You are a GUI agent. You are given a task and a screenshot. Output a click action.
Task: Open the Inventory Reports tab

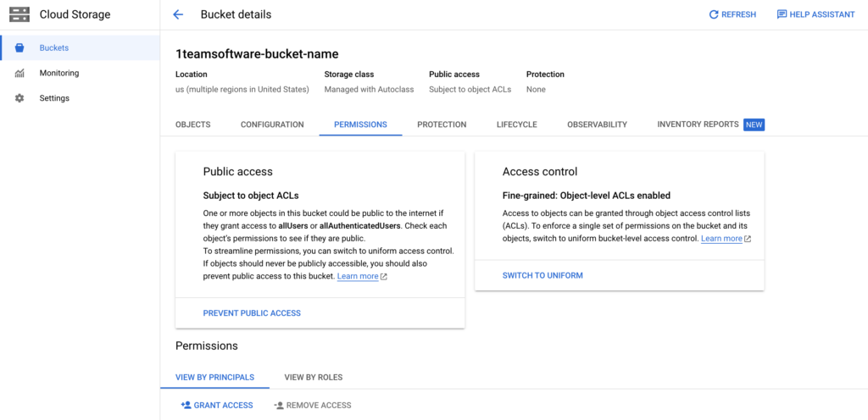click(698, 124)
